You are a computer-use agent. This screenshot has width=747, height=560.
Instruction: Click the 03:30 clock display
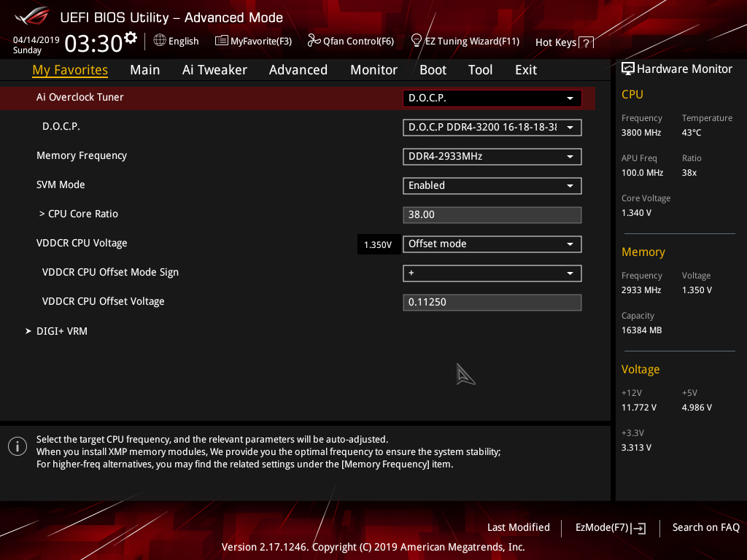tap(94, 44)
